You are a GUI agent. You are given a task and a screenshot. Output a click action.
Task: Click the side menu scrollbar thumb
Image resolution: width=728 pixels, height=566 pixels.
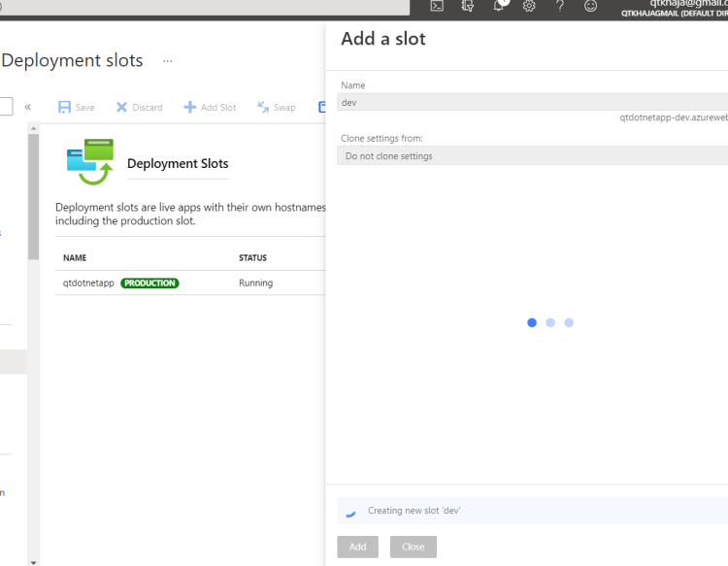(33, 197)
